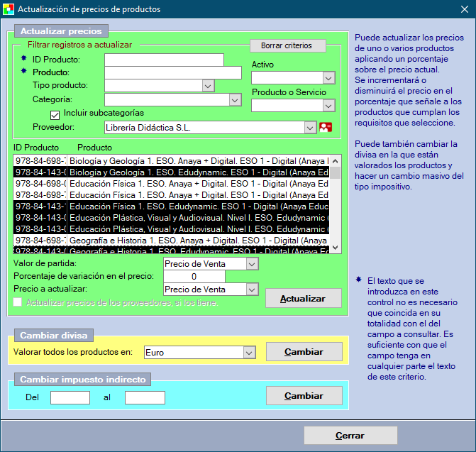476x452 pixels.
Task: Click the ID Producto input field
Action: tap(164, 60)
